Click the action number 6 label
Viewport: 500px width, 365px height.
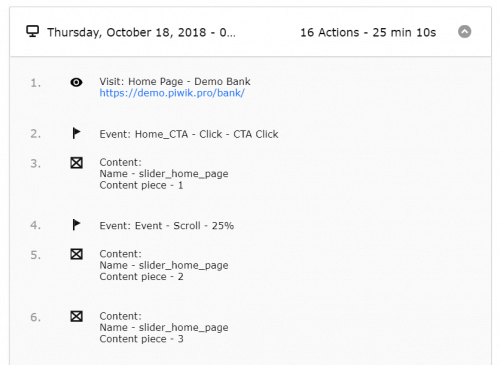[x=36, y=317]
